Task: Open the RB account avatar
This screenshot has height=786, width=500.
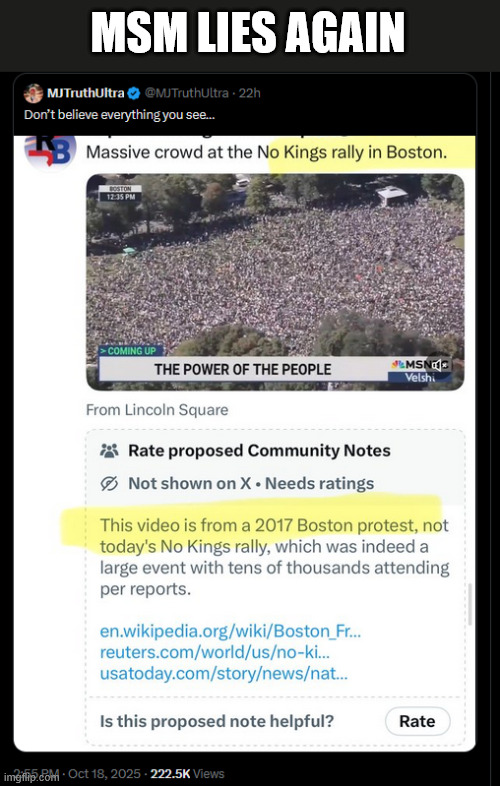Action: (x=50, y=151)
